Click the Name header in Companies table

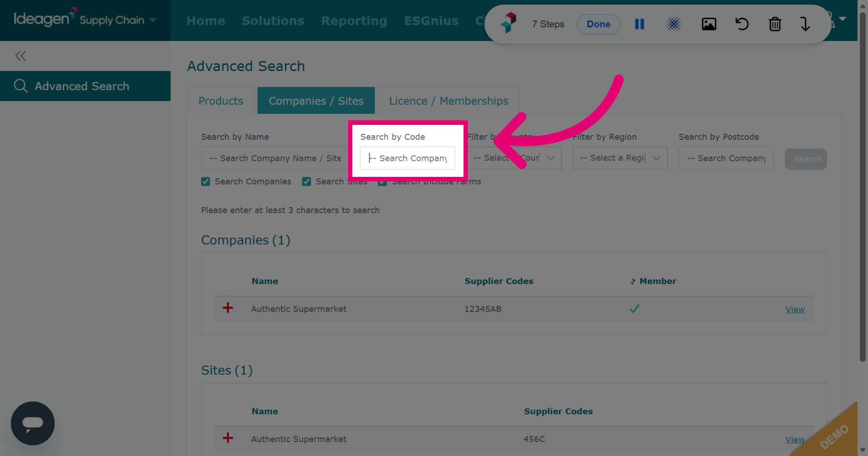click(265, 281)
